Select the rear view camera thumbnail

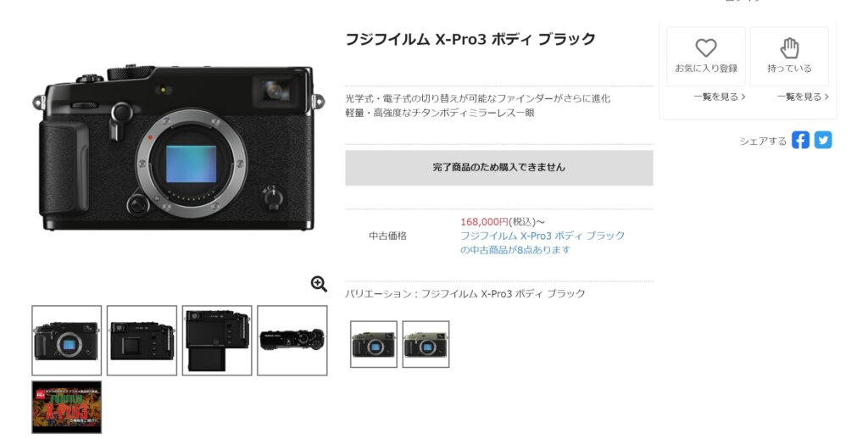tap(142, 341)
